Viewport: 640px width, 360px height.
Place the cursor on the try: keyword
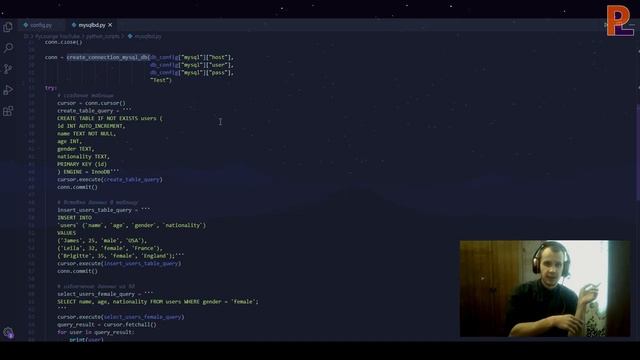click(x=50, y=88)
